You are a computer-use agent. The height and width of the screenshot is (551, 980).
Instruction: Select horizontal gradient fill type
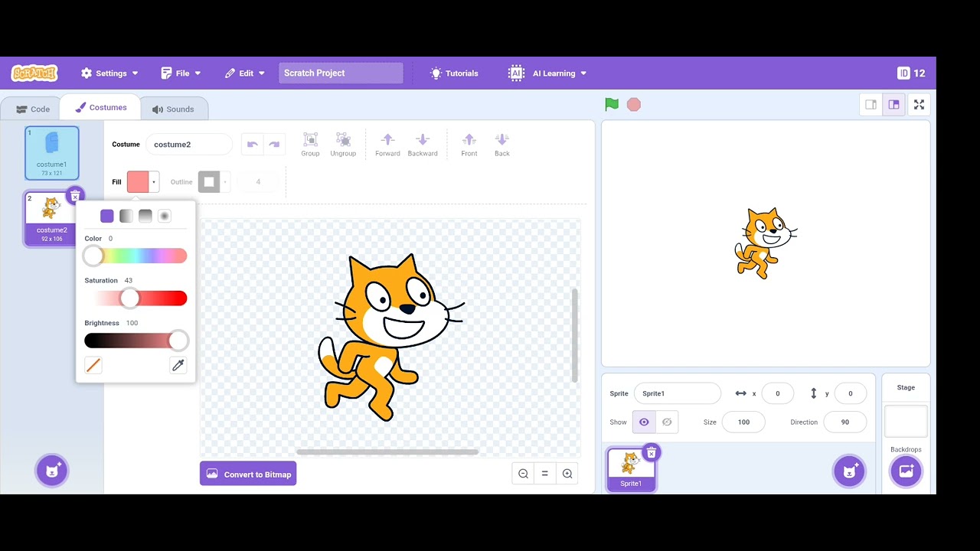[x=126, y=217]
